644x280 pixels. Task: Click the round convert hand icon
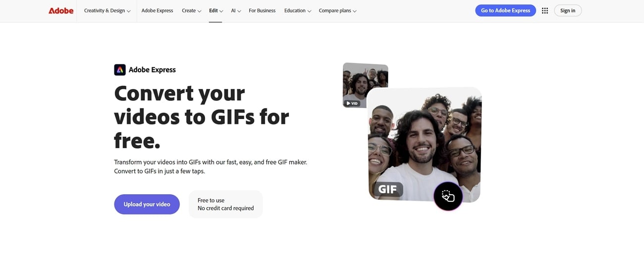click(x=448, y=196)
